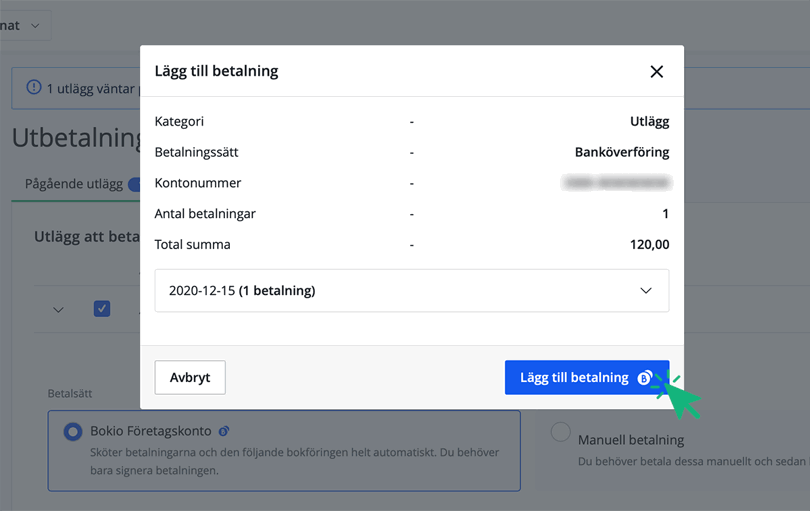Click the chevron arrow in the date selector
The height and width of the screenshot is (511, 810).
point(646,291)
